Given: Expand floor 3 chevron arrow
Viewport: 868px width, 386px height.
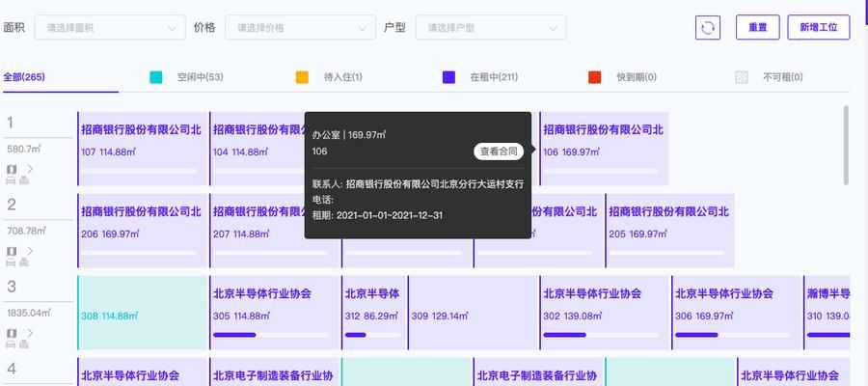Looking at the screenshot, I should pyautogui.click(x=30, y=333).
